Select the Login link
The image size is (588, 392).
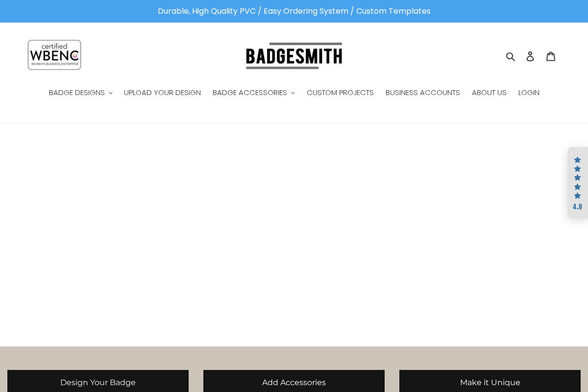(x=529, y=93)
